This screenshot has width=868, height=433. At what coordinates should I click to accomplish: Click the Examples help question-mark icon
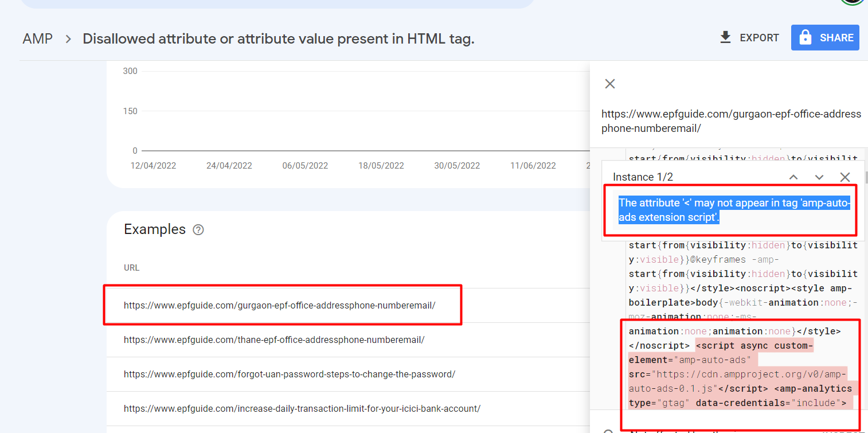pos(198,230)
